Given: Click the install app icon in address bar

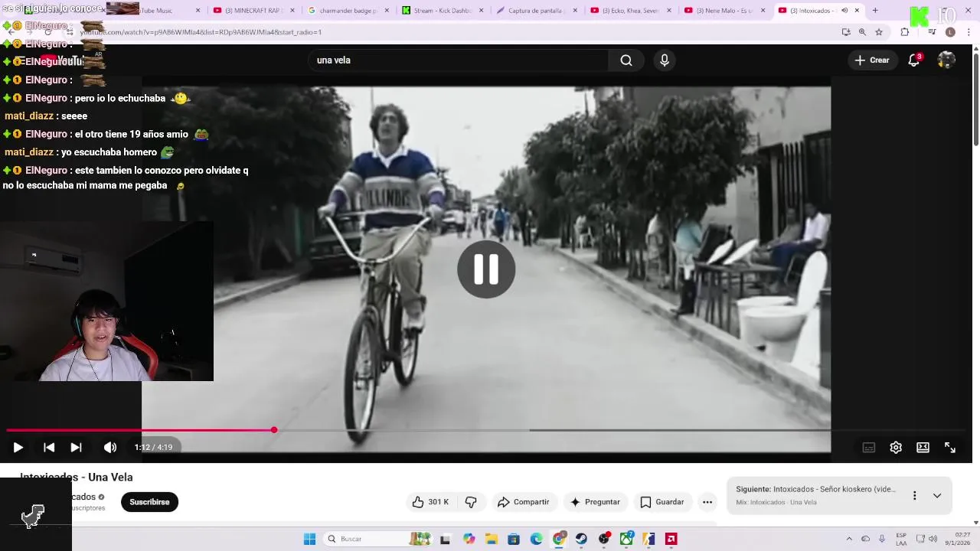Looking at the screenshot, I should pyautogui.click(x=846, y=32).
